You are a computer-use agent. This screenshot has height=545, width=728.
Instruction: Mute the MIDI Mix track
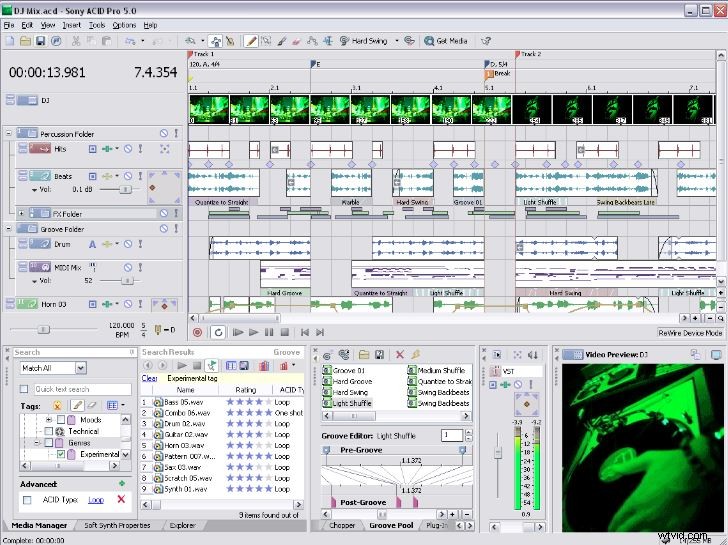(x=128, y=267)
